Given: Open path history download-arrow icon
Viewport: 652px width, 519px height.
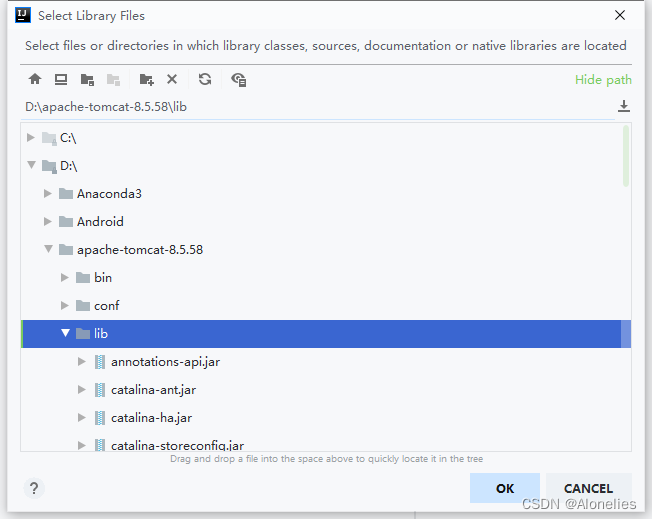Looking at the screenshot, I should [623, 106].
